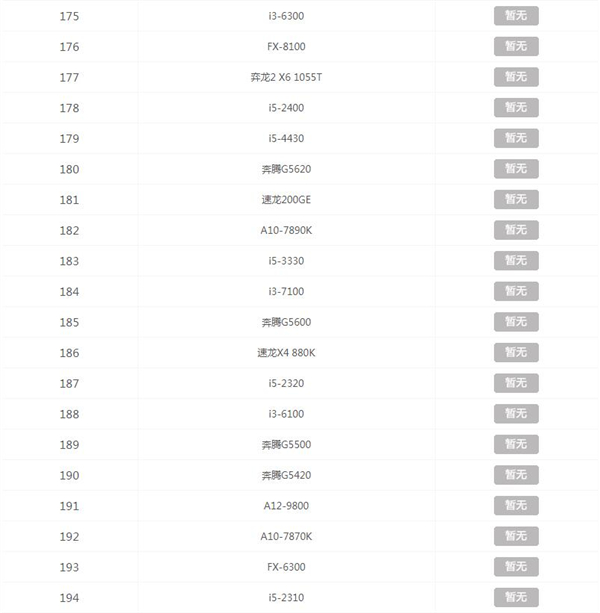600x613 pixels.
Task: Click 暂无 in the i3-6100 row
Action: [x=515, y=414]
